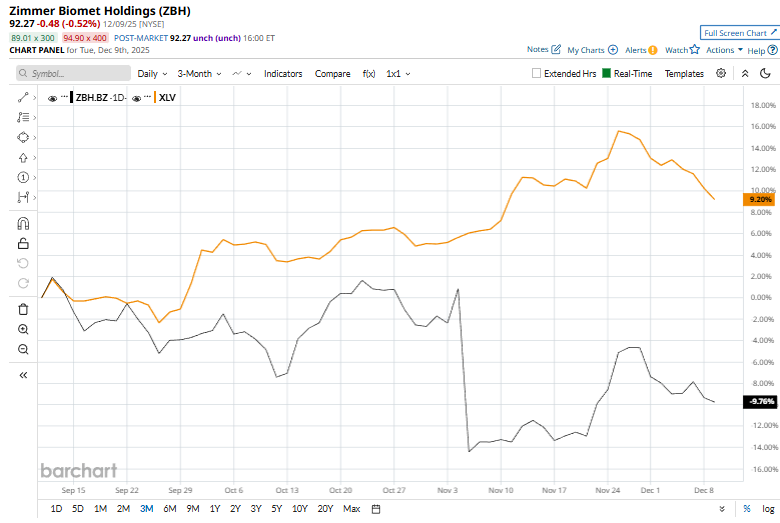This screenshot has width=780, height=523.
Task: Select the 20Y time range
Action: click(325, 509)
